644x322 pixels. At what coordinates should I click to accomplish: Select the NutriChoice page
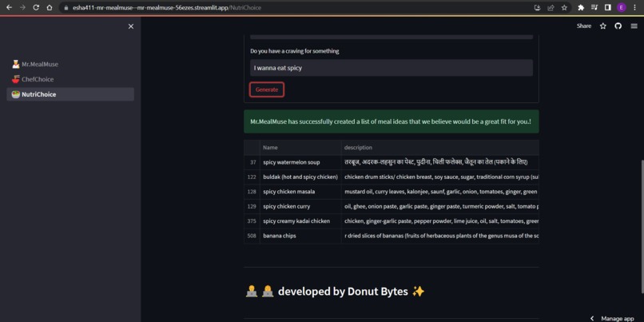click(x=70, y=94)
